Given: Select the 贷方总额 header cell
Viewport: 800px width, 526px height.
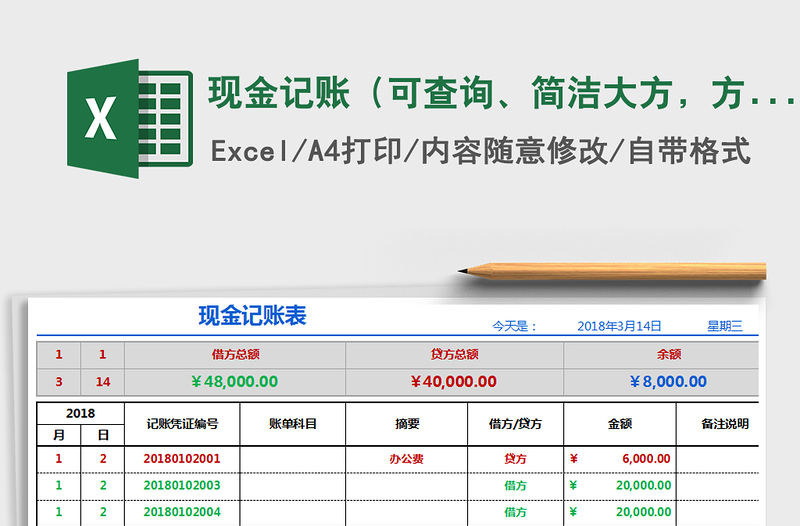Looking at the screenshot, I should 454,355.
